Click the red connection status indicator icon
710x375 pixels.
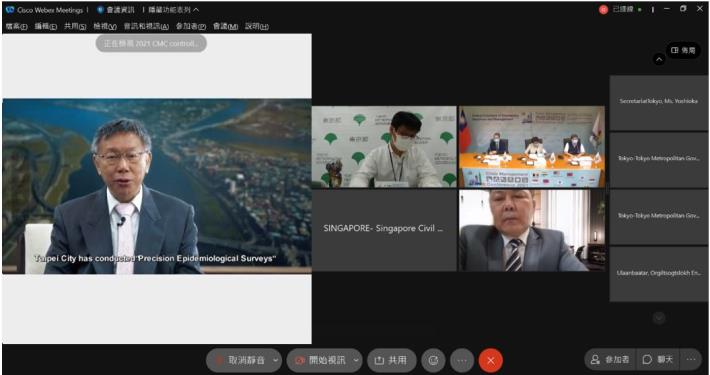(603, 10)
